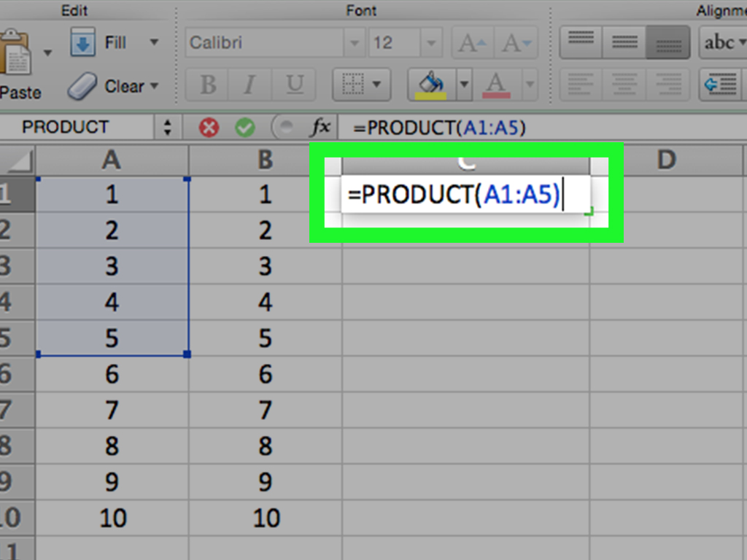Click cell B10 containing 10
747x560 pixels.
266,518
